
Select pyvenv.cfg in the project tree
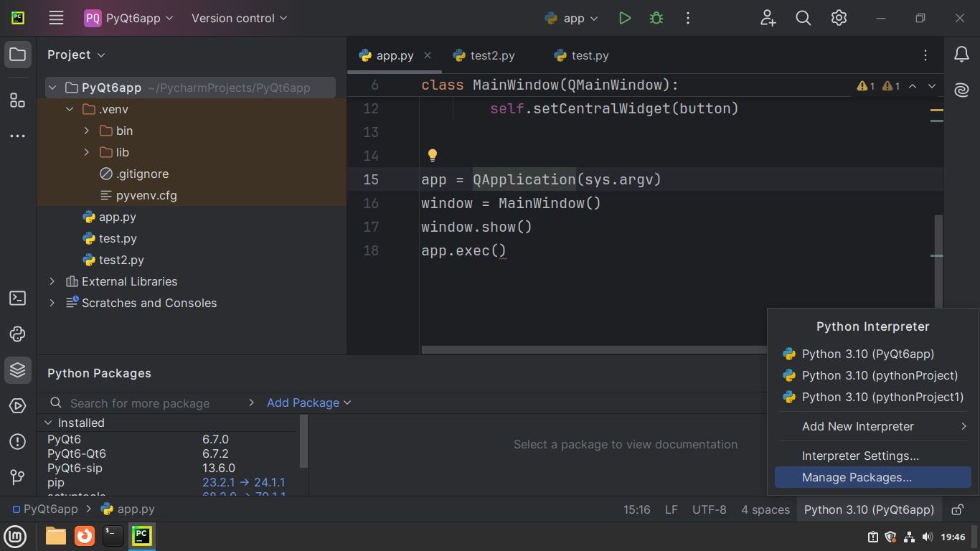coord(146,195)
